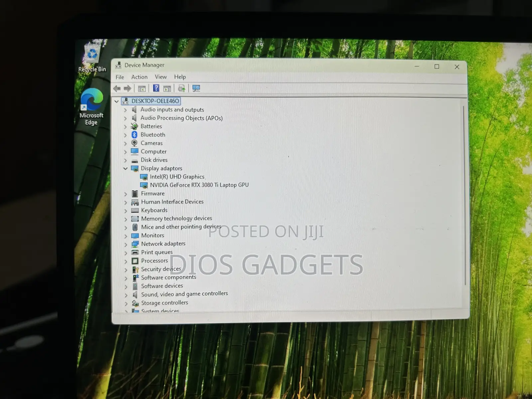Screen dimensions: 532x399
Task: Expand Audio Processing Objects (APOs)
Action: 125,118
